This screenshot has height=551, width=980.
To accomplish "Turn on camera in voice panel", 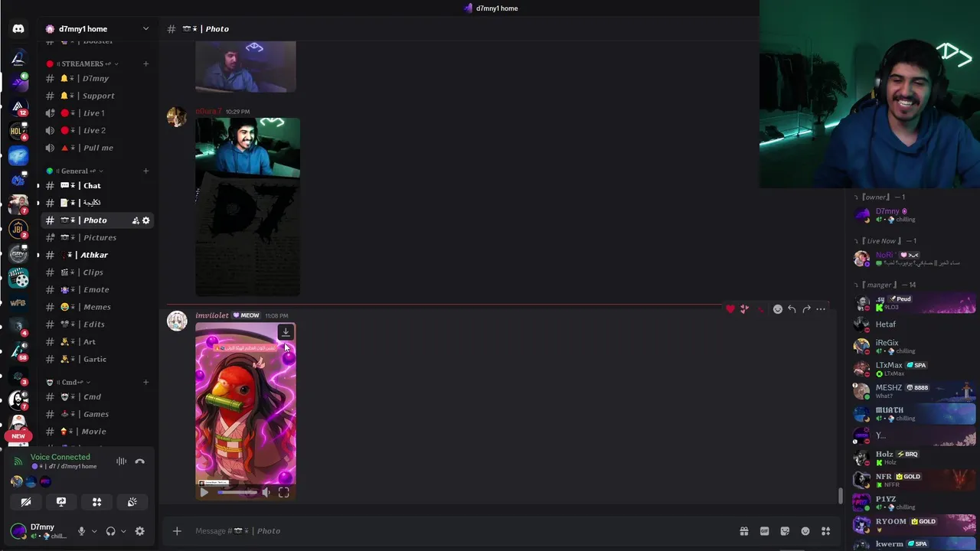I will (x=26, y=502).
